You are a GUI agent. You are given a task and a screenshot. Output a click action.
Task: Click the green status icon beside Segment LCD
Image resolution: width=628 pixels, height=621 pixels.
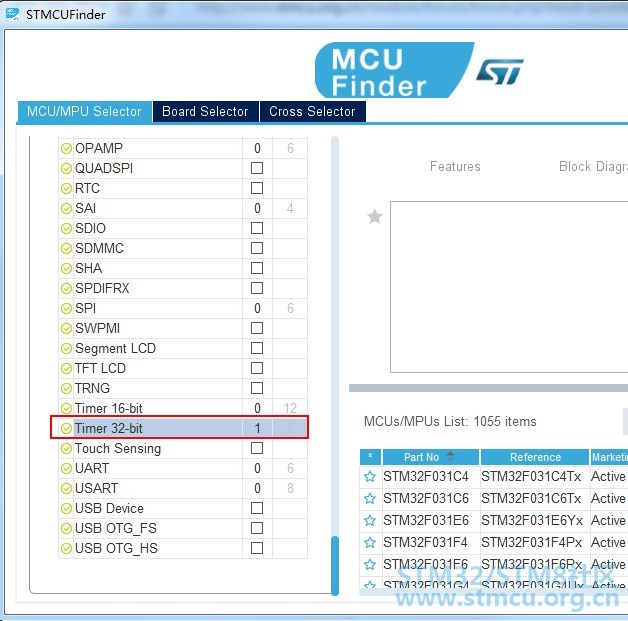point(66,348)
